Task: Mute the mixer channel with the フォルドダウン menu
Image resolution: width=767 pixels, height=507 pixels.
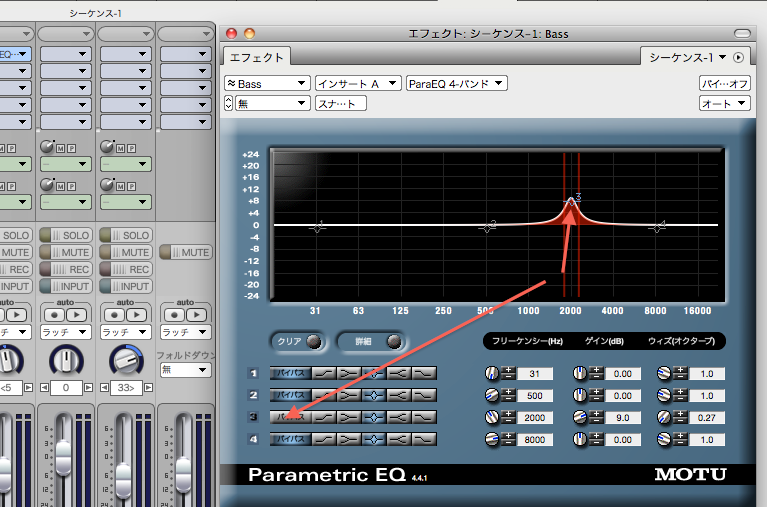Action: coord(185,253)
